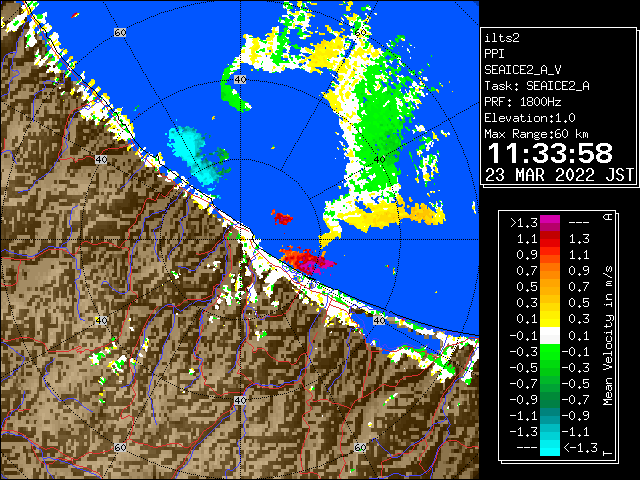Screen dimensions: 640x480
Task: Click the 'Max Range:60 km' text
Action: (537, 134)
